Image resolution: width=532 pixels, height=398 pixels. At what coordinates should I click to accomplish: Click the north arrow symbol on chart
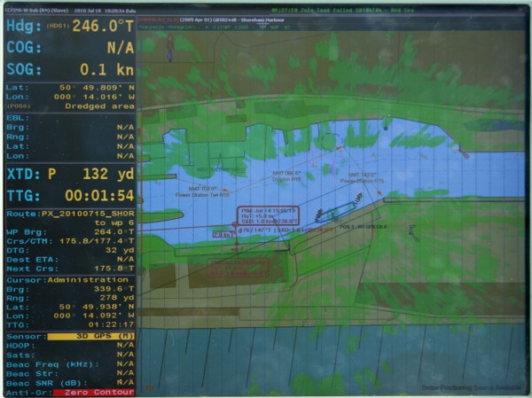pyautogui.click(x=169, y=48)
